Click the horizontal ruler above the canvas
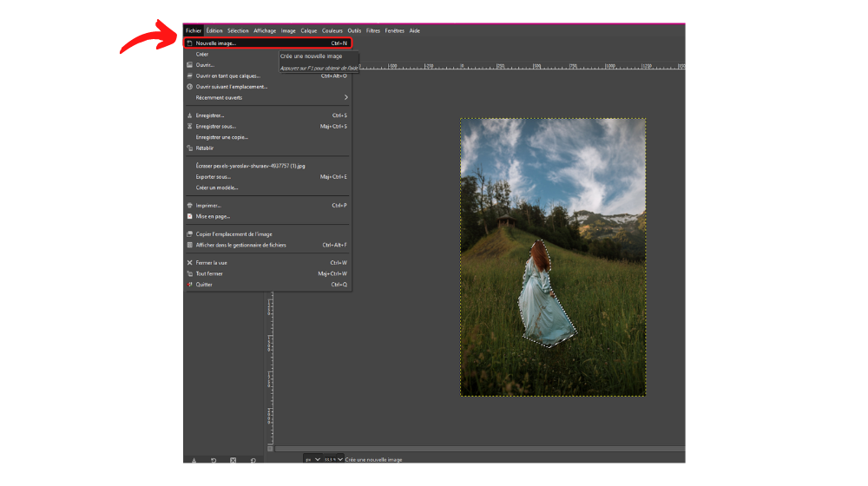Viewport: 868px width, 486px height. pyautogui.click(x=522, y=67)
